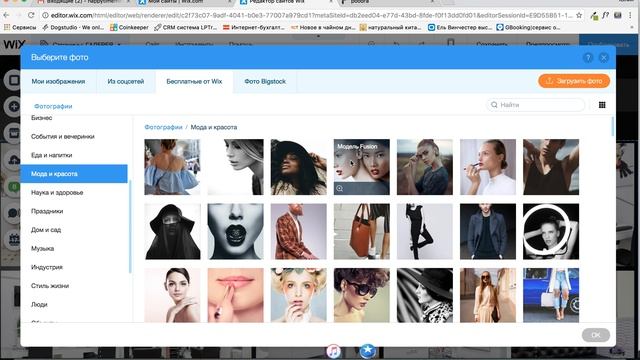This screenshot has height=360, width=640.
Task: Select Бесплатные от Wix tab
Action: [x=194, y=82]
